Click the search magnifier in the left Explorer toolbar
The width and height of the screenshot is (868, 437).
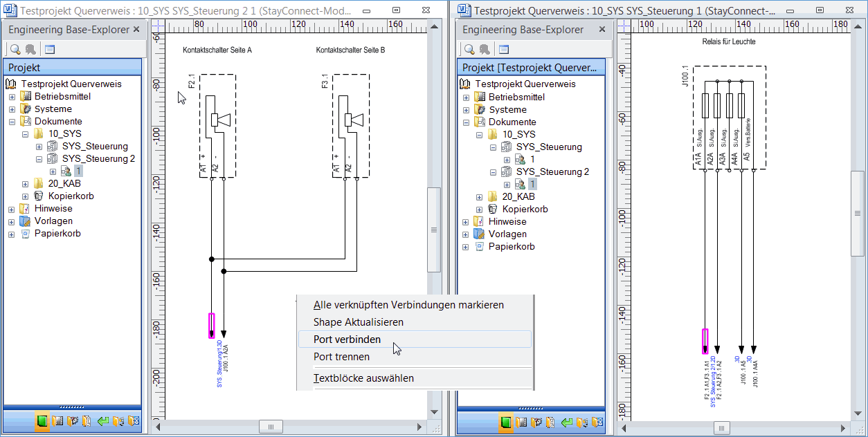15,49
